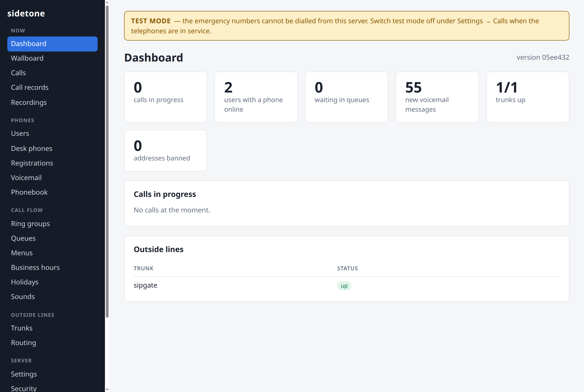The image size is (584, 392).
Task: Open the Sounds page
Action: [52, 297]
